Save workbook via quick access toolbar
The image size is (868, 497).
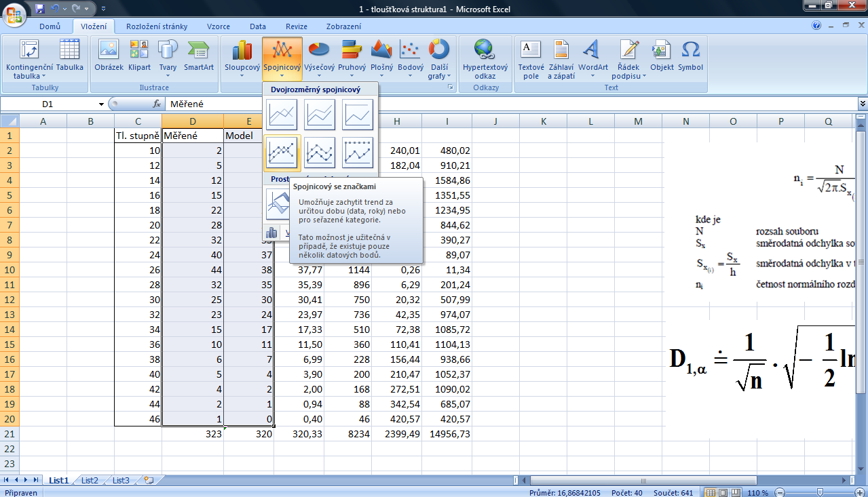(x=40, y=9)
